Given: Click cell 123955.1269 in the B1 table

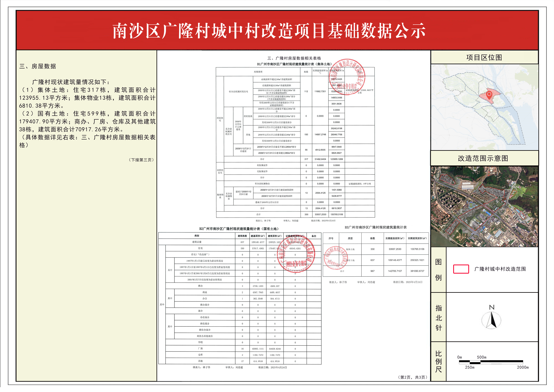Looking at the screenshot, I should click(x=337, y=159).
